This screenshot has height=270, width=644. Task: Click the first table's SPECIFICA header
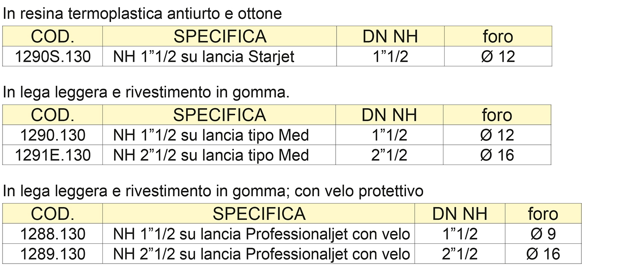220,36
